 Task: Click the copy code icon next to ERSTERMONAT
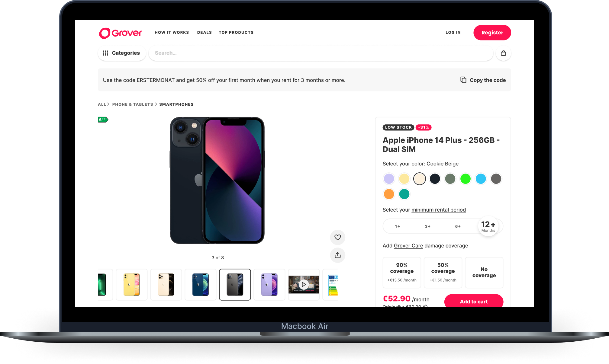[x=463, y=80]
